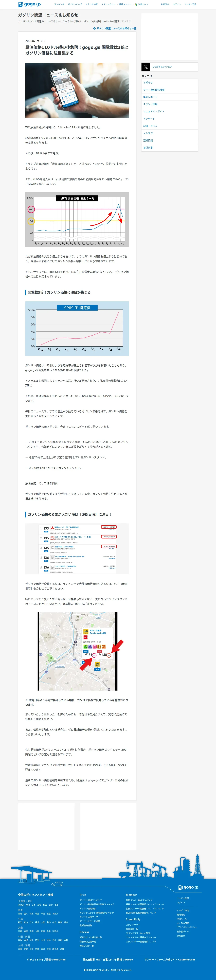Screen dimensions: 216x980
Task: Click the beginner mark icon by 利用ガイド
Action: (136, 4)
